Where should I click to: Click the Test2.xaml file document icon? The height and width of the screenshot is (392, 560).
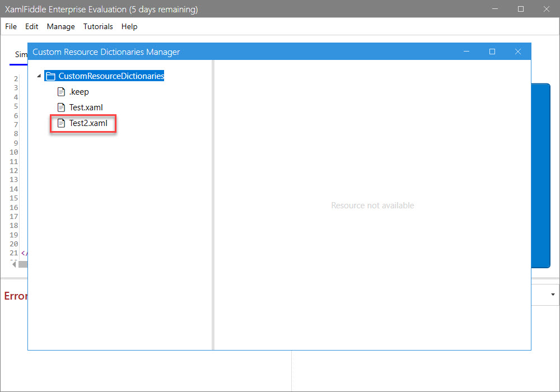[62, 123]
